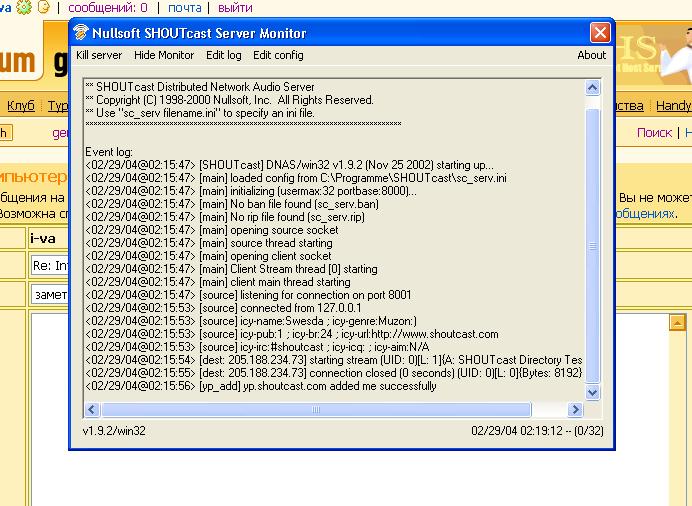692x506 pixels.
Task: Open Edit config menu item
Action: coord(278,55)
